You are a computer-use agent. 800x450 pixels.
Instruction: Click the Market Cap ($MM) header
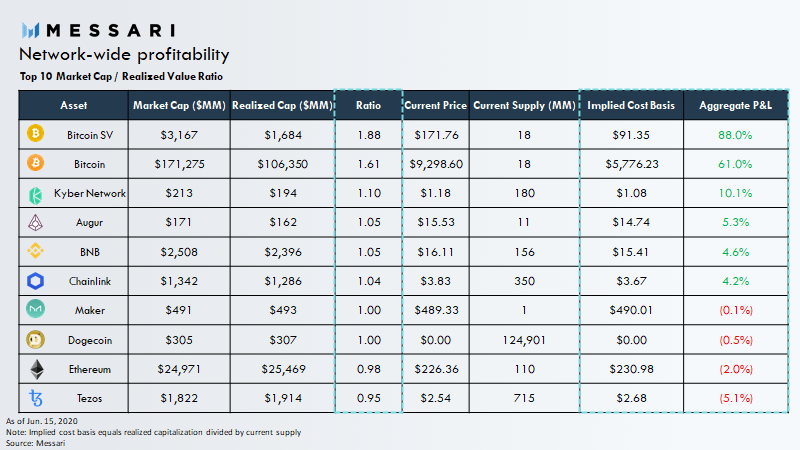click(180, 105)
